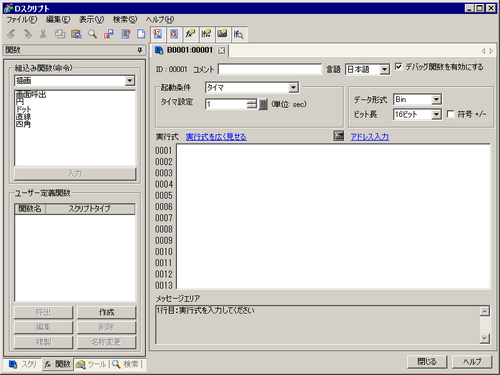500x375 pixels.
Task: Click the magnifying glass search icon
Action: (92, 34)
